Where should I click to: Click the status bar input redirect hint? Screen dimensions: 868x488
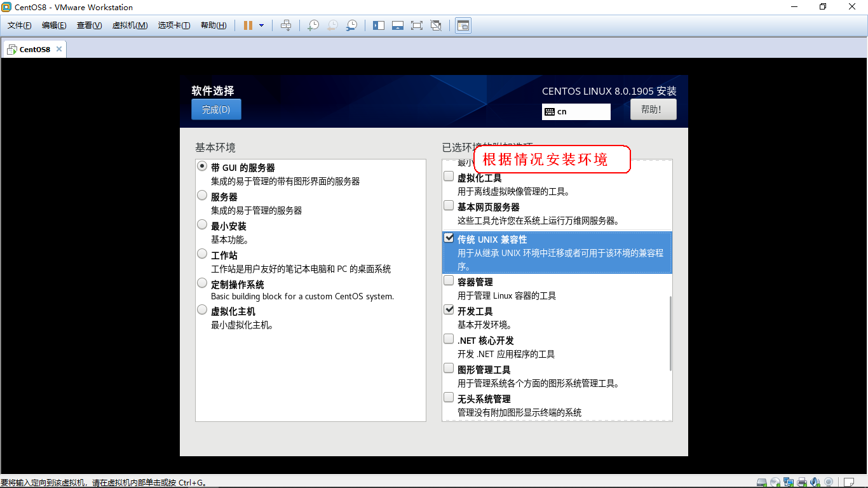tap(104, 483)
